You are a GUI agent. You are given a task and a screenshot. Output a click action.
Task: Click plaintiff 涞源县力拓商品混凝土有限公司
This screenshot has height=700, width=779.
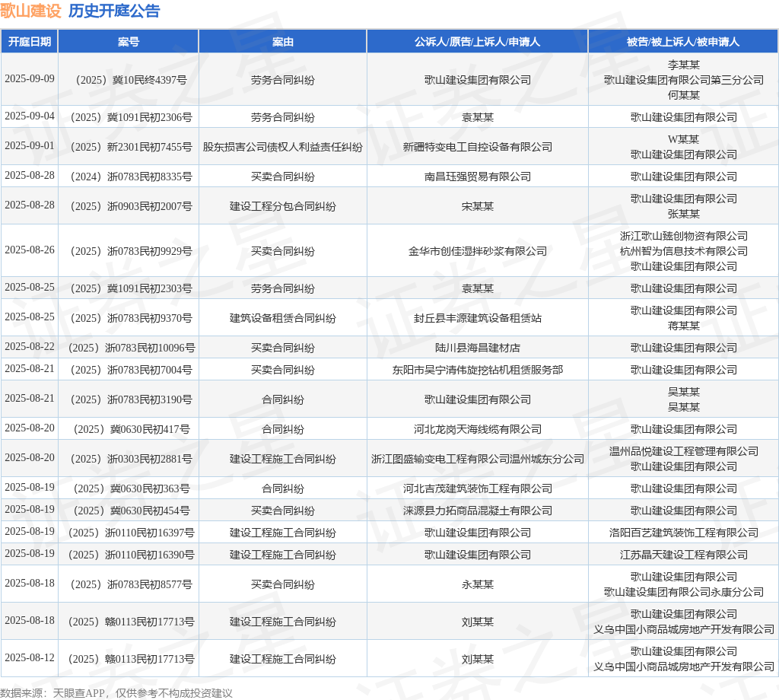point(478,511)
